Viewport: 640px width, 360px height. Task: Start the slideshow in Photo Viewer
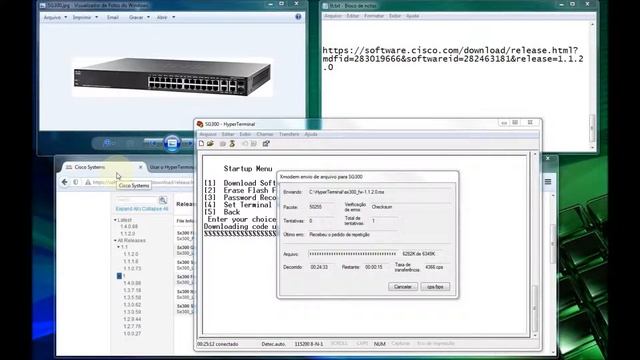172,143
